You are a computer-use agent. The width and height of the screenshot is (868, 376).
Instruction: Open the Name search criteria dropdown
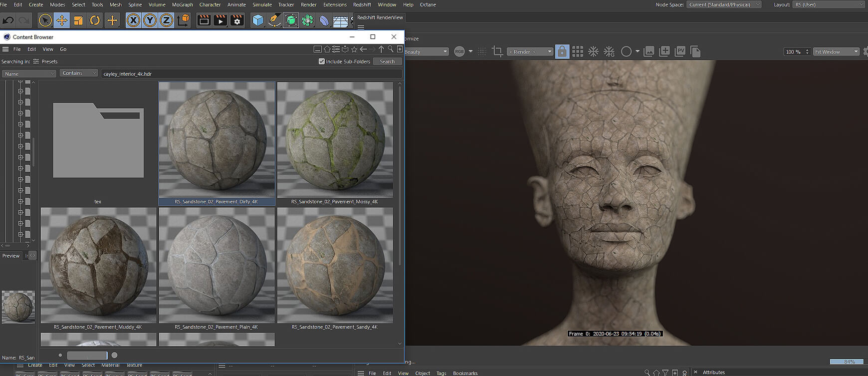pos(29,73)
